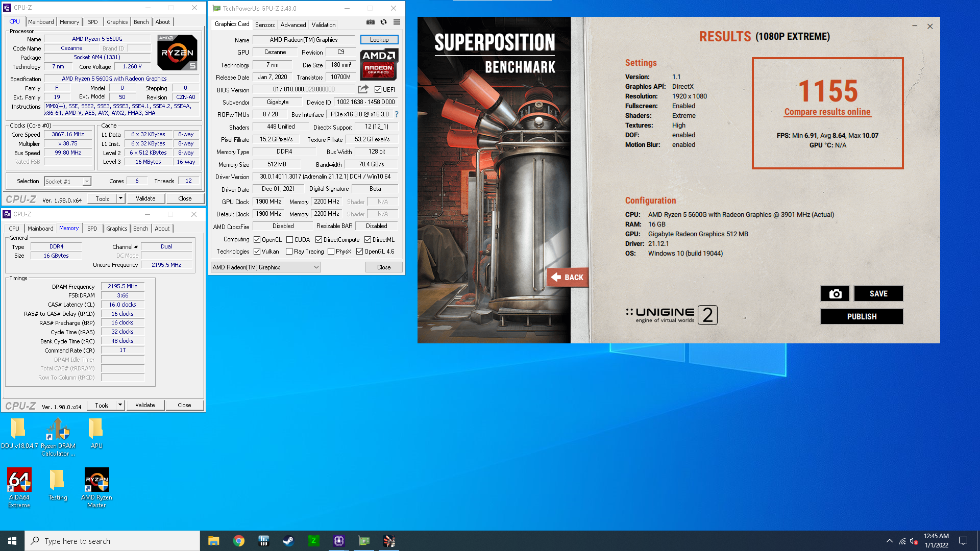The height and width of the screenshot is (551, 980).
Task: Click the BIOS export share icon
Action: (x=363, y=89)
